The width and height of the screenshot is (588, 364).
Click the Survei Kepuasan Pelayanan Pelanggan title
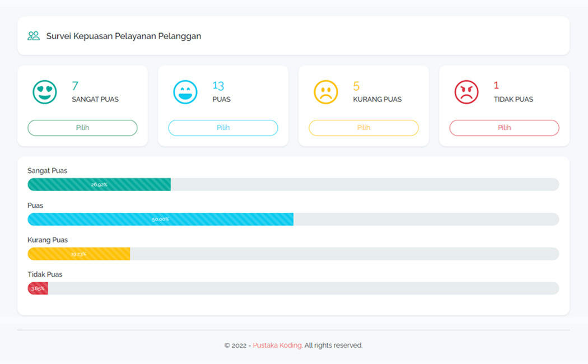pyautogui.click(x=124, y=36)
